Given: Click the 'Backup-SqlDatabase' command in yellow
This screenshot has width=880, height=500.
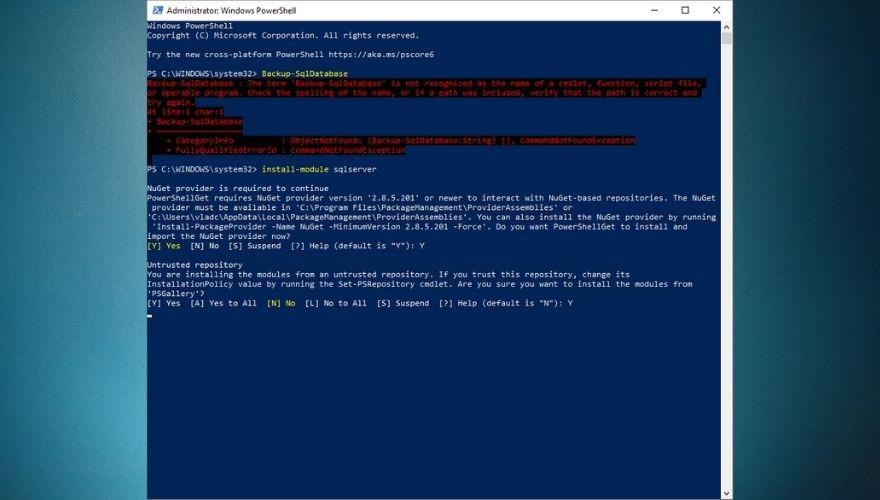Looking at the screenshot, I should 305,74.
